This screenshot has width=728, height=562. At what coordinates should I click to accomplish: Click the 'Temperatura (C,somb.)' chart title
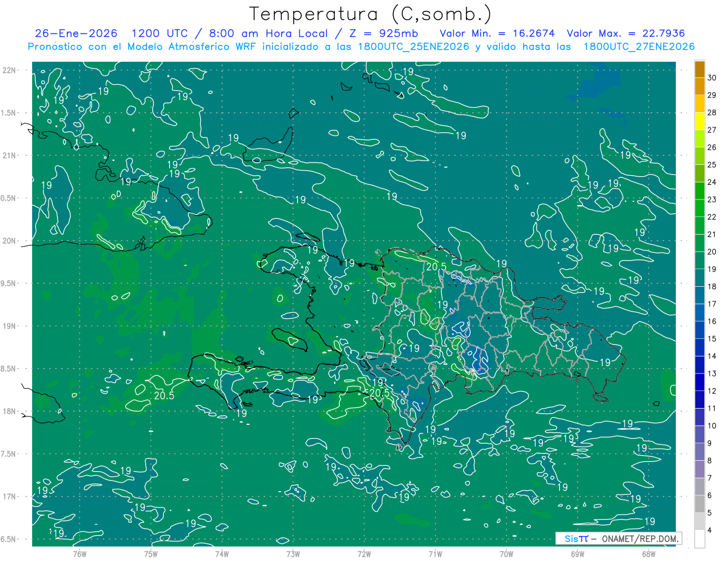pos(370,14)
